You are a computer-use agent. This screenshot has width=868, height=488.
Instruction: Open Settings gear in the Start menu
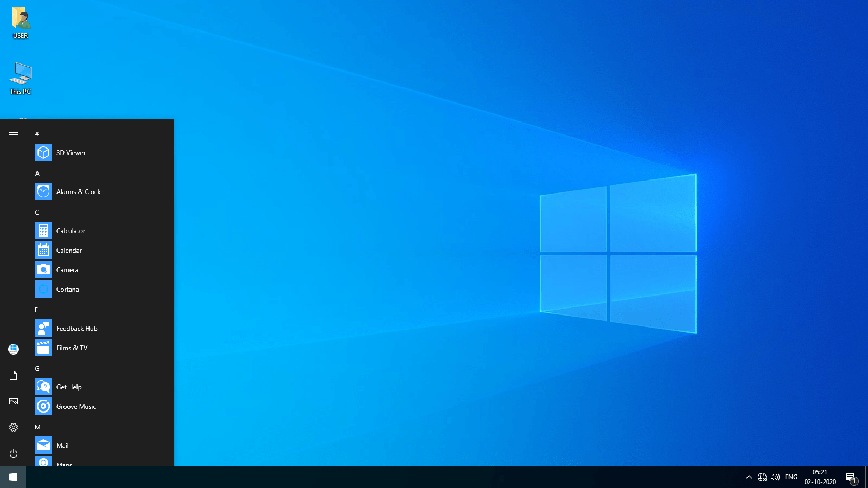point(14,427)
